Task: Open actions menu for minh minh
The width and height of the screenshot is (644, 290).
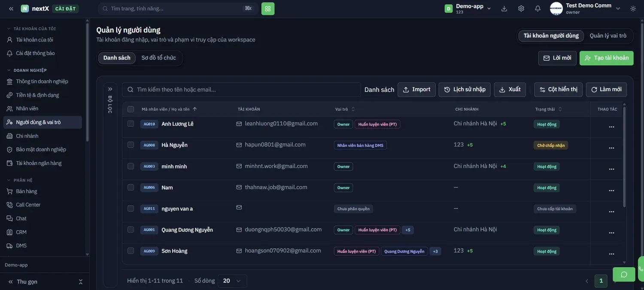Action: (611, 169)
